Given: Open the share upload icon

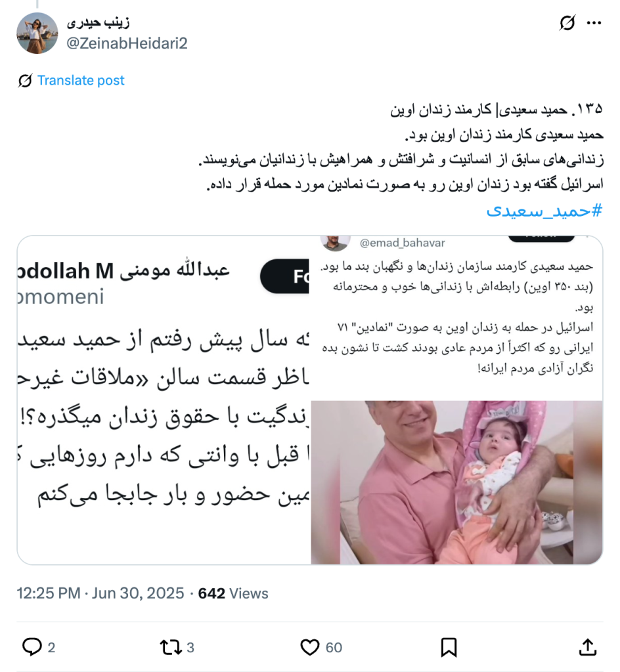Looking at the screenshot, I should tap(588, 647).
